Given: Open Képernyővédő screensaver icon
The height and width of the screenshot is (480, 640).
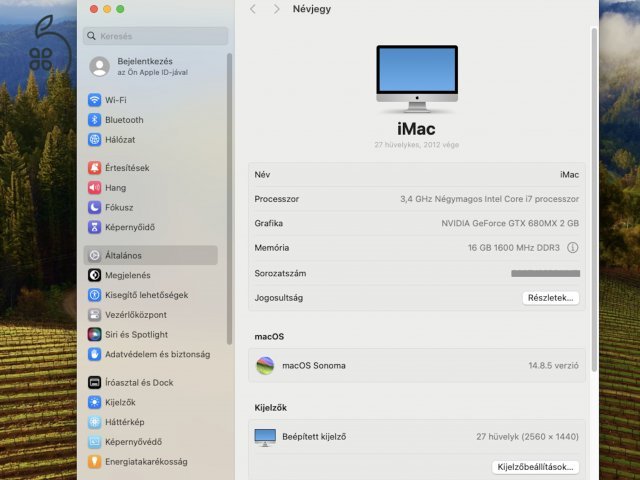Looking at the screenshot, I should (x=94, y=442).
